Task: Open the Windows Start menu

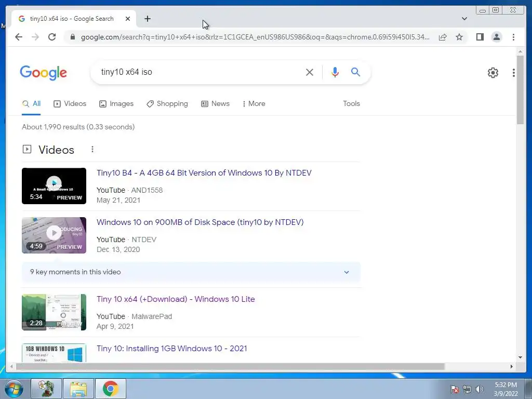Action: 14,389
